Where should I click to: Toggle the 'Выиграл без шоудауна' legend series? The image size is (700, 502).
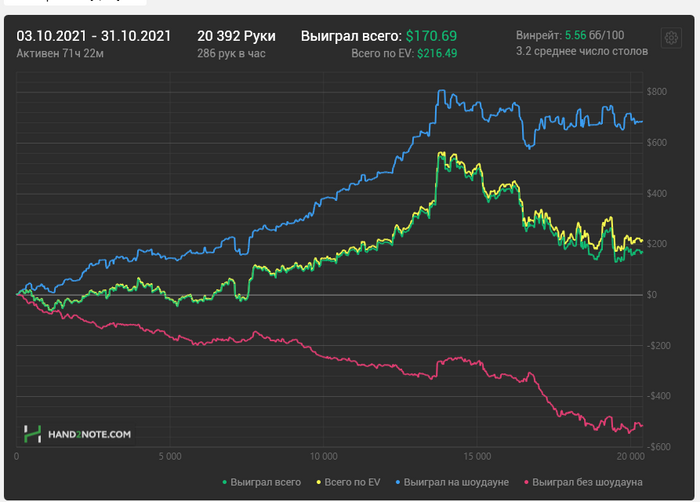pos(583,482)
